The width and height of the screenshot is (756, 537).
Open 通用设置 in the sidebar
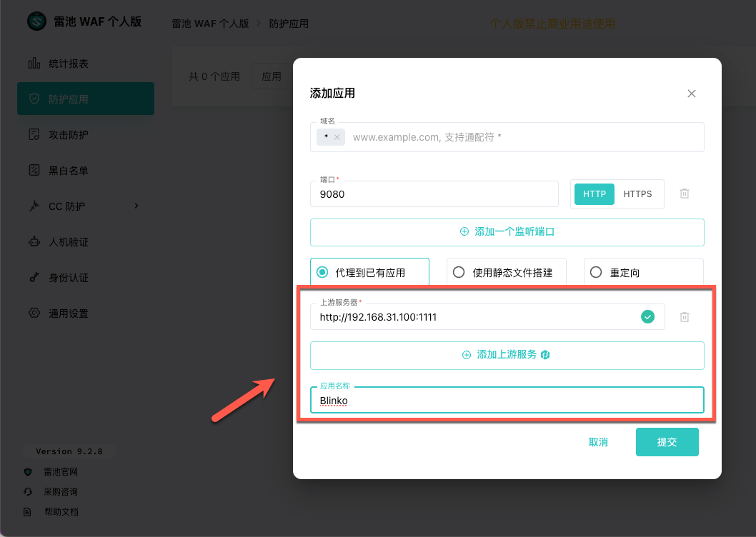pos(86,313)
